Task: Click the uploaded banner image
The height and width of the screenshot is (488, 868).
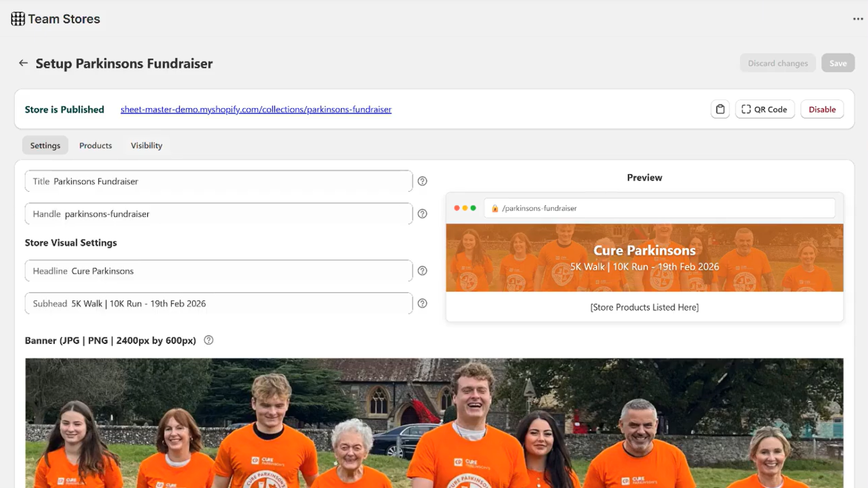Action: (434, 423)
